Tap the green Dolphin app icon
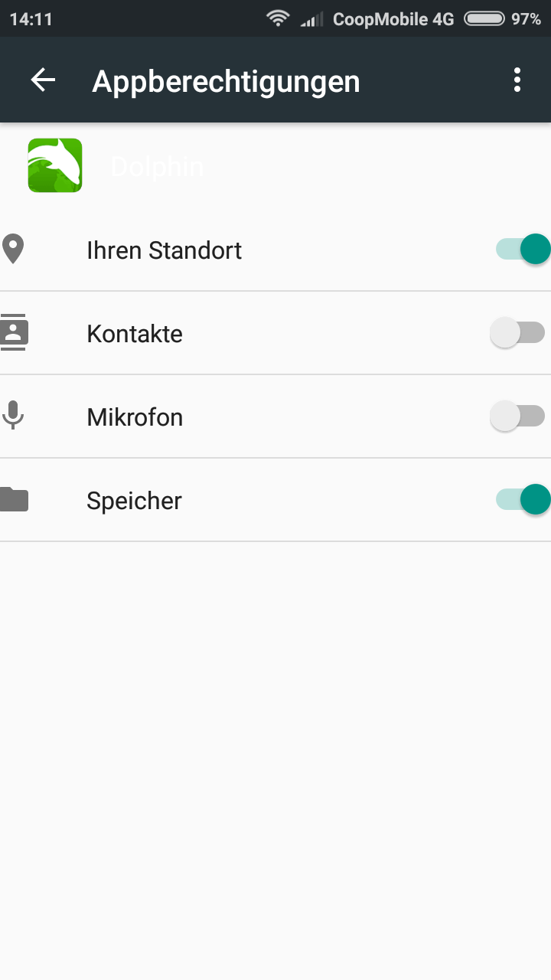This screenshot has height=980, width=551. click(x=55, y=165)
